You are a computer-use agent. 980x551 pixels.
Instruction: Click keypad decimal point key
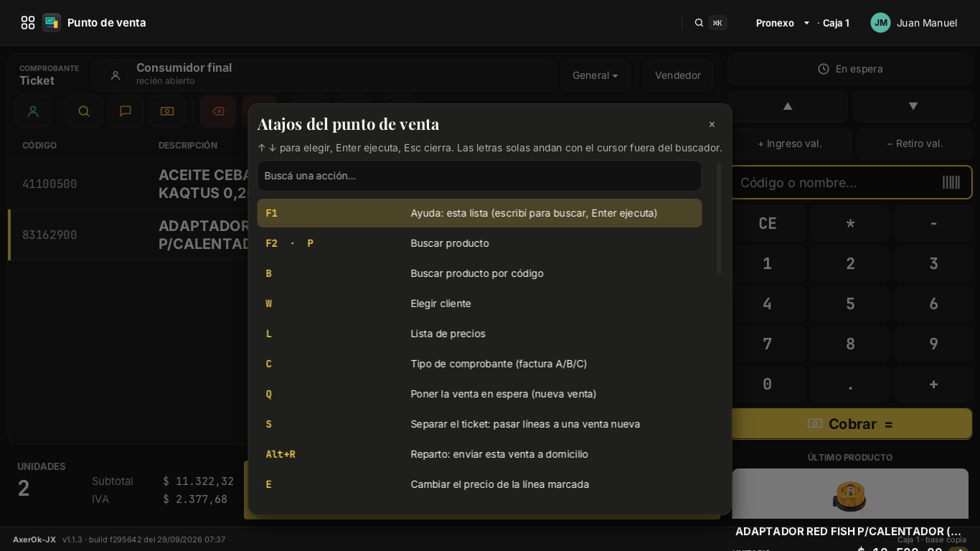(850, 384)
